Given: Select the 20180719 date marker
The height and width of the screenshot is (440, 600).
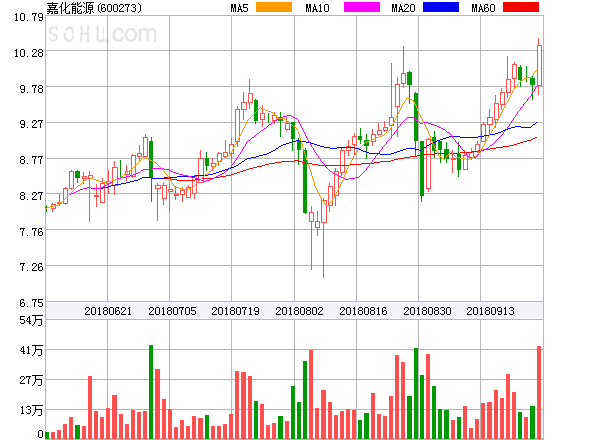Looking at the screenshot, I should pos(235,311).
